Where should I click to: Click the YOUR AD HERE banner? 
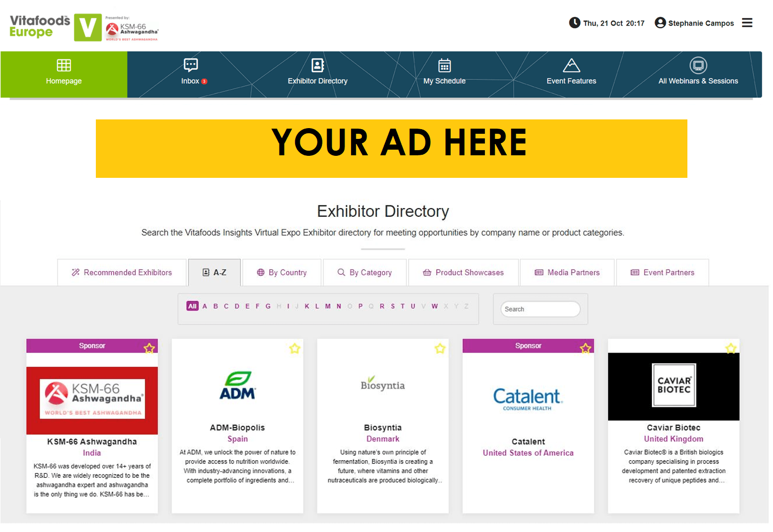pyautogui.click(x=391, y=149)
